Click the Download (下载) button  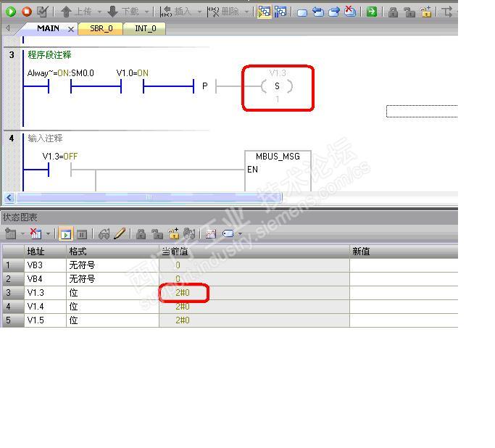point(123,12)
